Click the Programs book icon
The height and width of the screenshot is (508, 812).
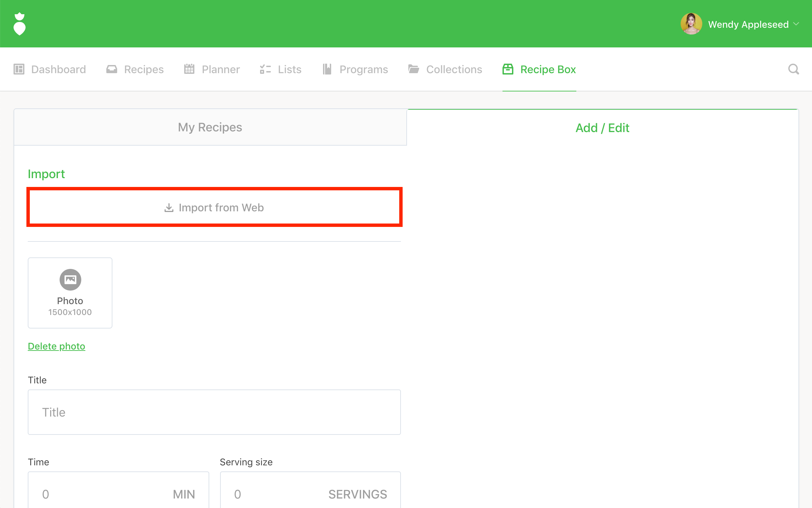327,69
